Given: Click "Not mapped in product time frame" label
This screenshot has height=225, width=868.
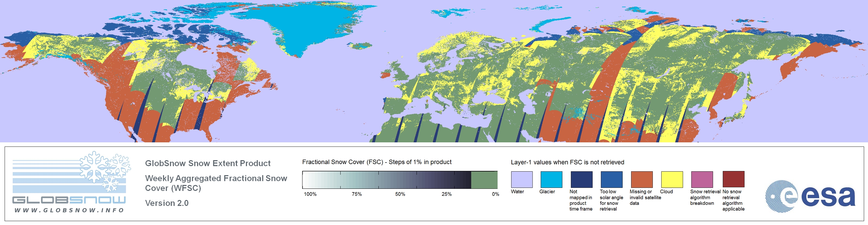Looking at the screenshot, I should tap(580, 200).
